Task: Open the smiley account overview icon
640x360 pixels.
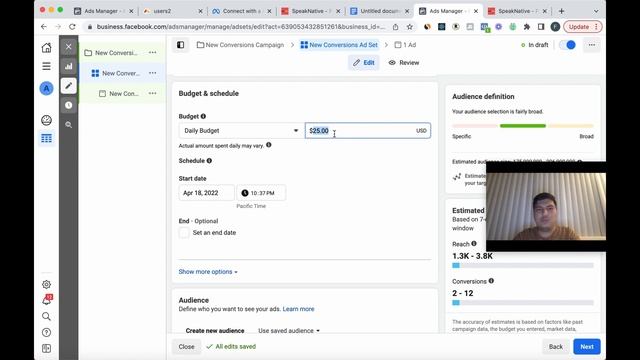Action: [47, 120]
